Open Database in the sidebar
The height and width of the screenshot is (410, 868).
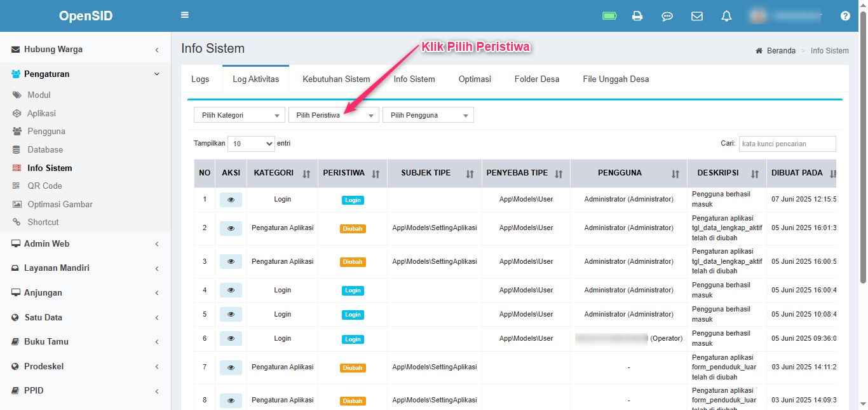coord(45,150)
